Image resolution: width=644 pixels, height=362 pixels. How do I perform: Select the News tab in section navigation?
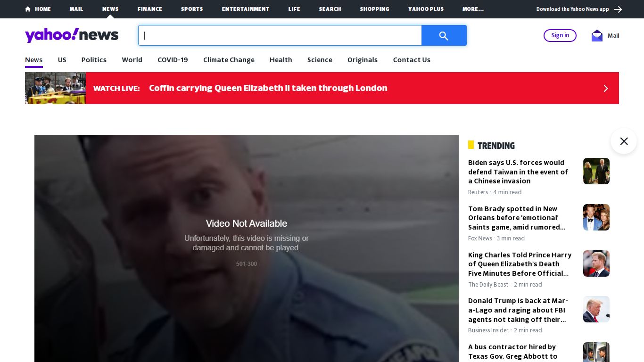(x=34, y=60)
